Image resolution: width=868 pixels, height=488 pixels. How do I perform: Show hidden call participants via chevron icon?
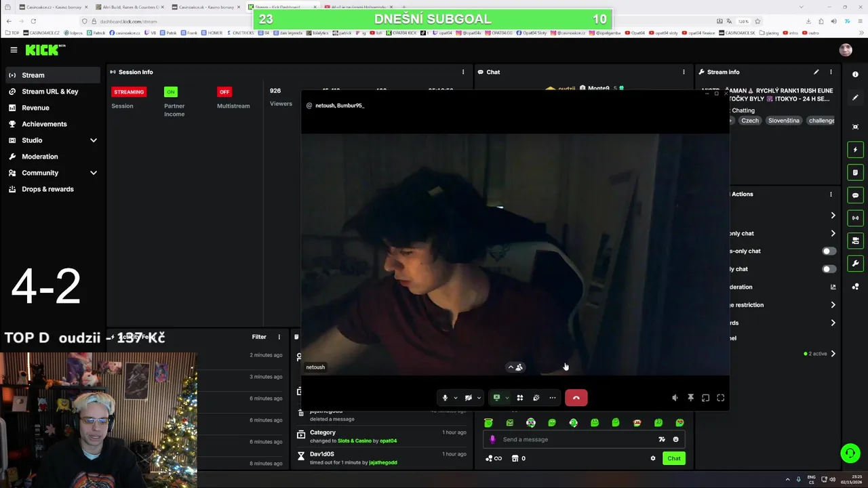coord(515,367)
